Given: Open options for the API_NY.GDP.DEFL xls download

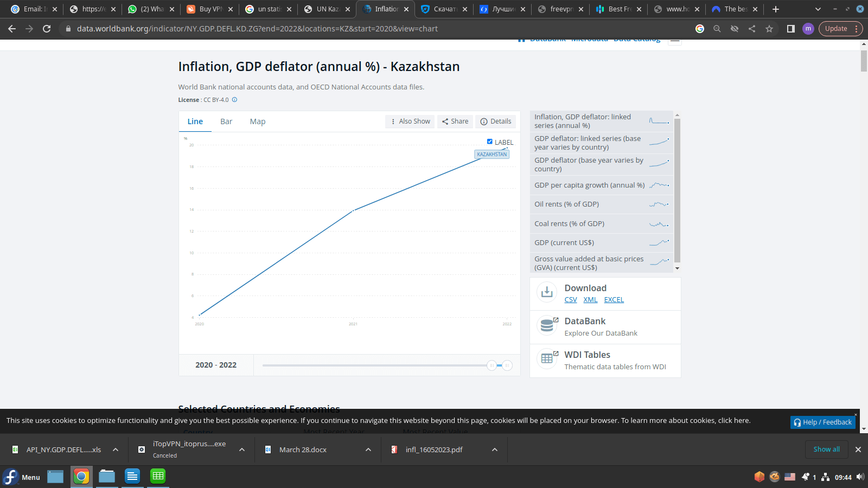Looking at the screenshot, I should pos(116,450).
